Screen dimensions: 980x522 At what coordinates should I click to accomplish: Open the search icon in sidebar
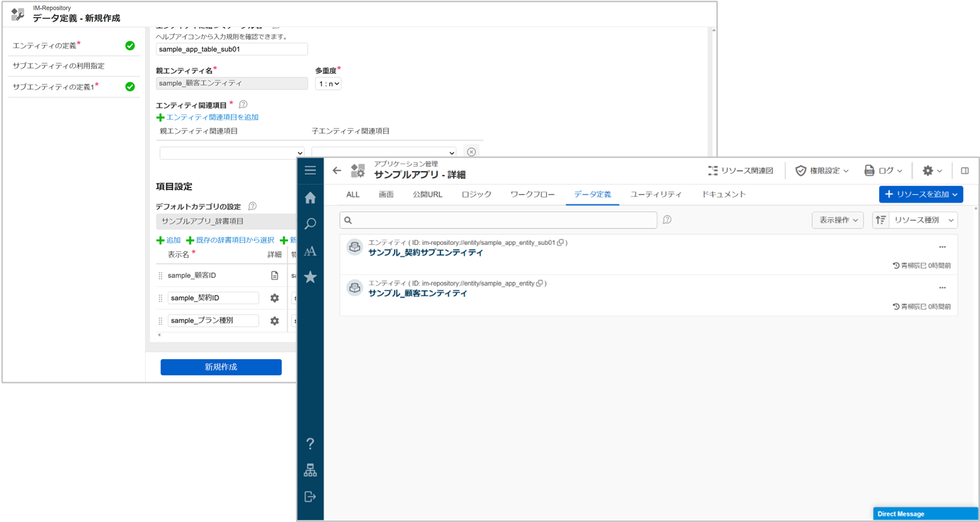pos(310,224)
